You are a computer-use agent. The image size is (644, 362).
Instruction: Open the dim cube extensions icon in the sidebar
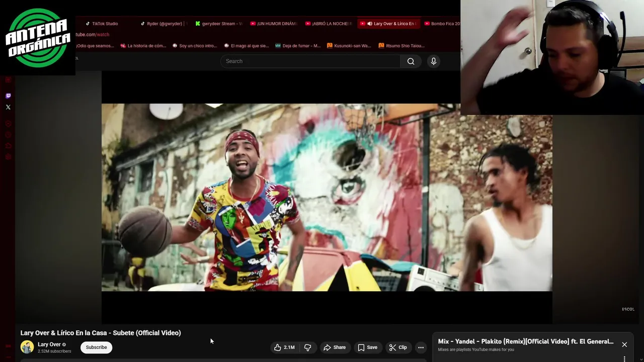point(8,146)
